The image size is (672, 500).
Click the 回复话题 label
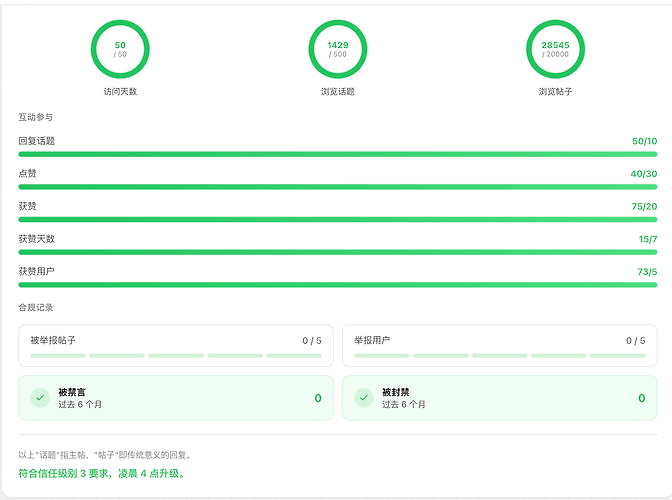pyautogui.click(x=37, y=141)
